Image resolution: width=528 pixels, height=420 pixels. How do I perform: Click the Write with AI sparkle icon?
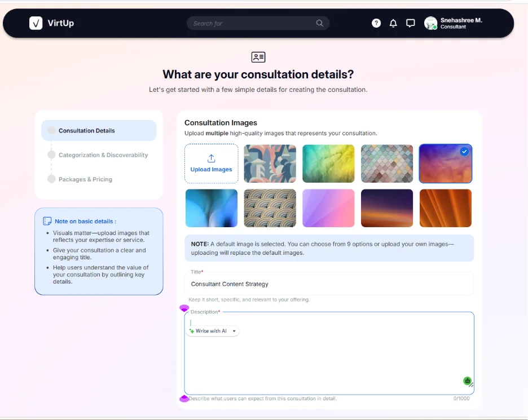point(192,331)
